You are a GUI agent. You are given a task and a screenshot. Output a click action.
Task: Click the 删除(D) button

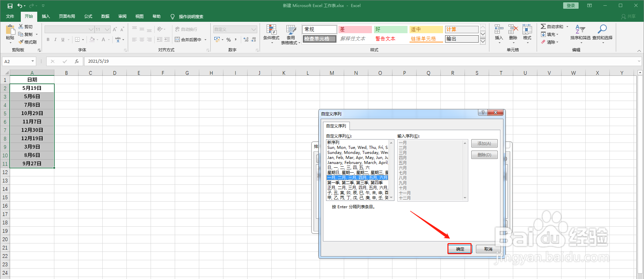[x=484, y=155]
